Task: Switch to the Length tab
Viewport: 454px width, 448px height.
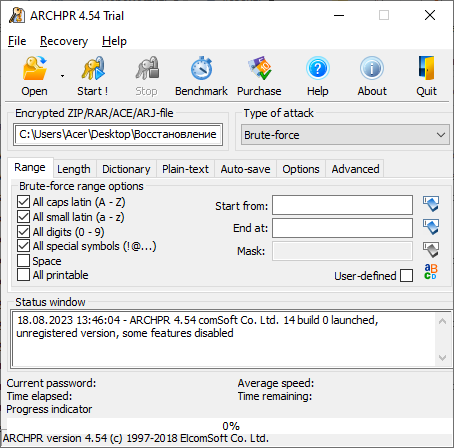Action: click(74, 169)
